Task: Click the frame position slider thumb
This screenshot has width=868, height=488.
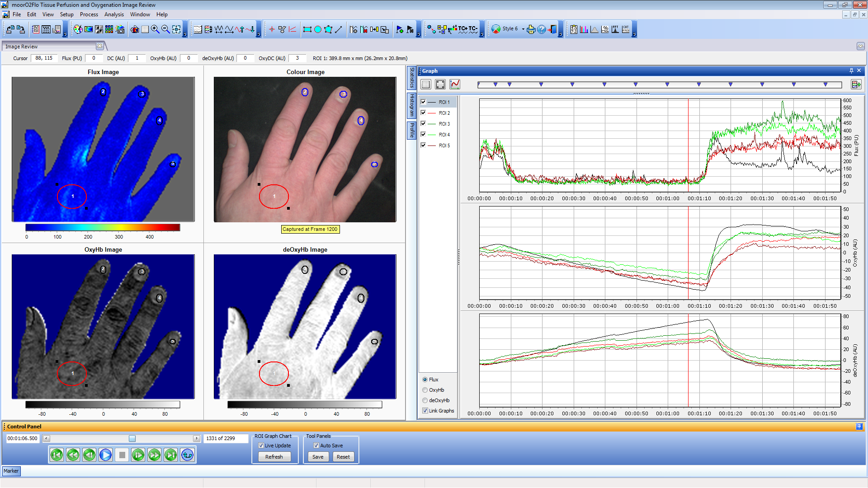Action: point(132,438)
